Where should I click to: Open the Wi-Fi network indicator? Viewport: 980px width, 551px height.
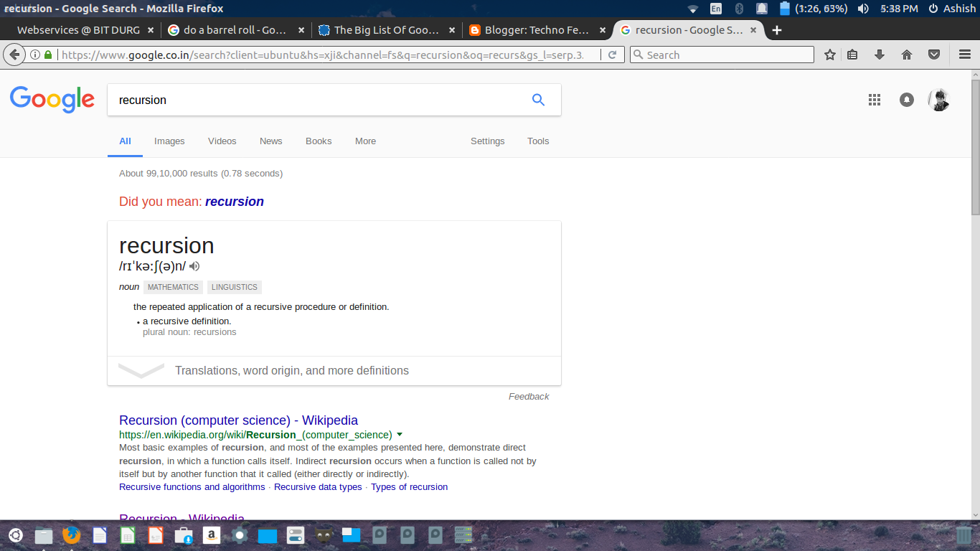(692, 9)
